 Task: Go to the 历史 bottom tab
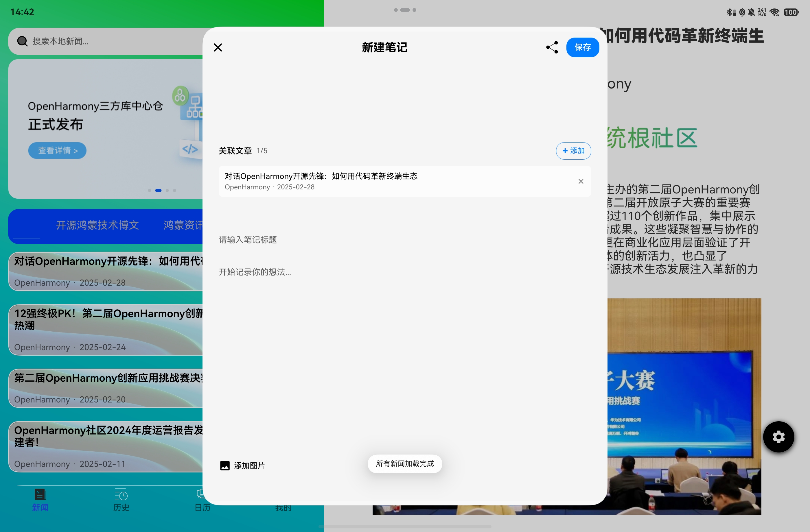121,500
